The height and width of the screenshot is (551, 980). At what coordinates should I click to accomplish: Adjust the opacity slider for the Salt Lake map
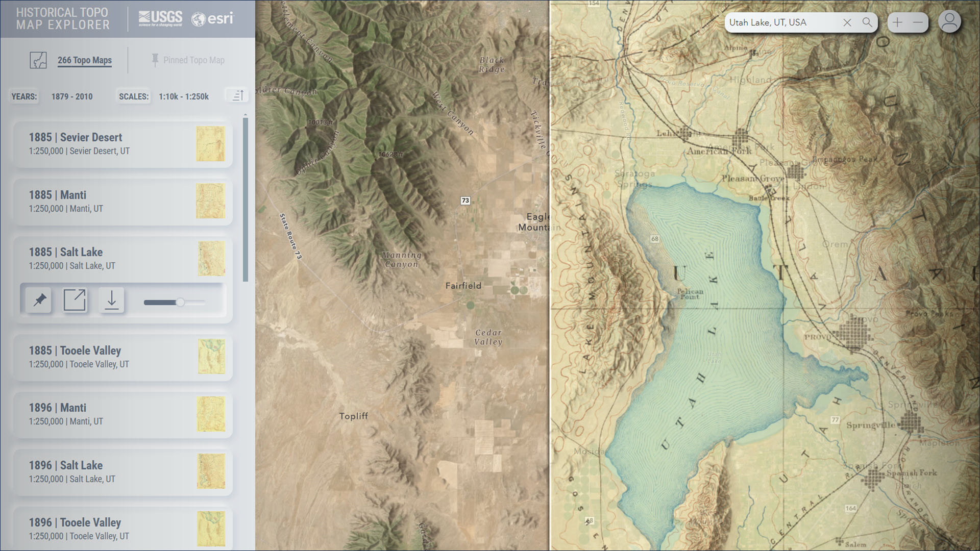point(182,302)
